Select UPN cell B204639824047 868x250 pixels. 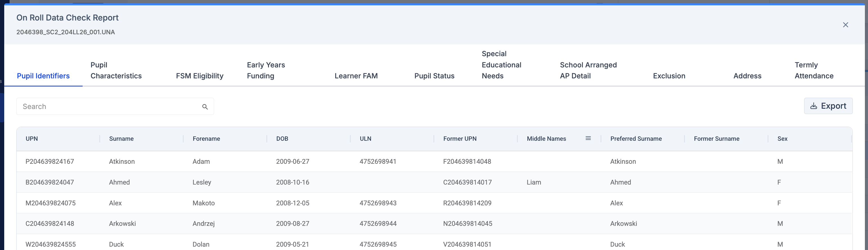pos(50,182)
